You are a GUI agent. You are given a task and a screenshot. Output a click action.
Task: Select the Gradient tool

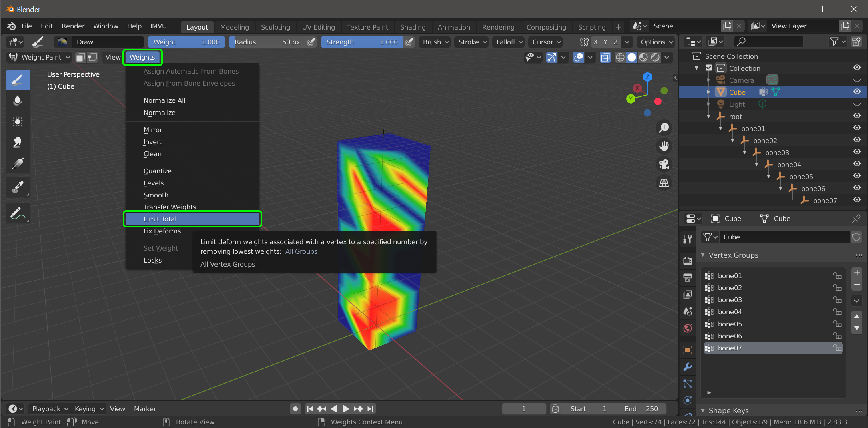18,163
